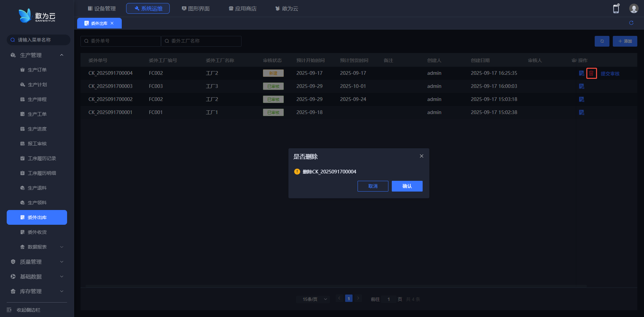The width and height of the screenshot is (644, 317).
Task: Confirm deletion with 确认 button
Action: (x=407, y=186)
